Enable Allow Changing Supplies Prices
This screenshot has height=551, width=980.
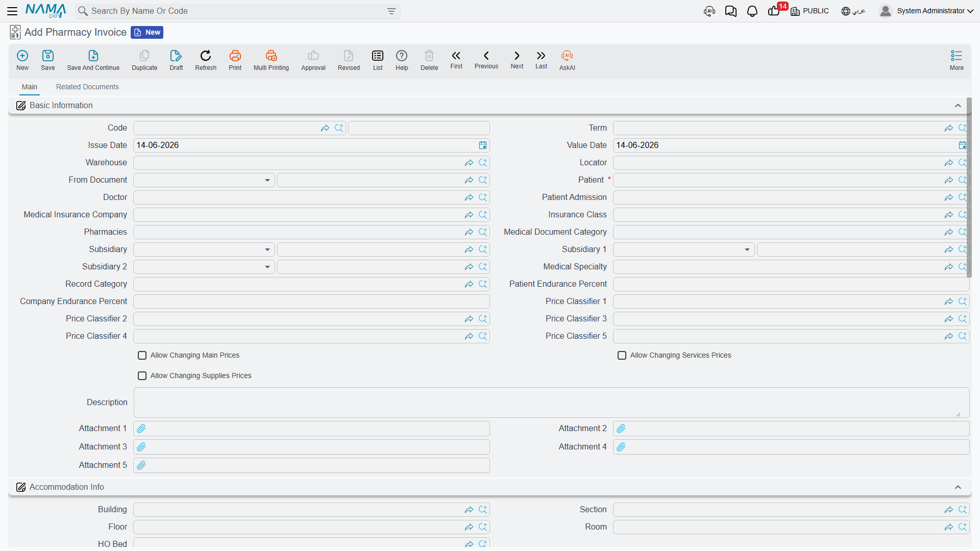click(x=142, y=376)
